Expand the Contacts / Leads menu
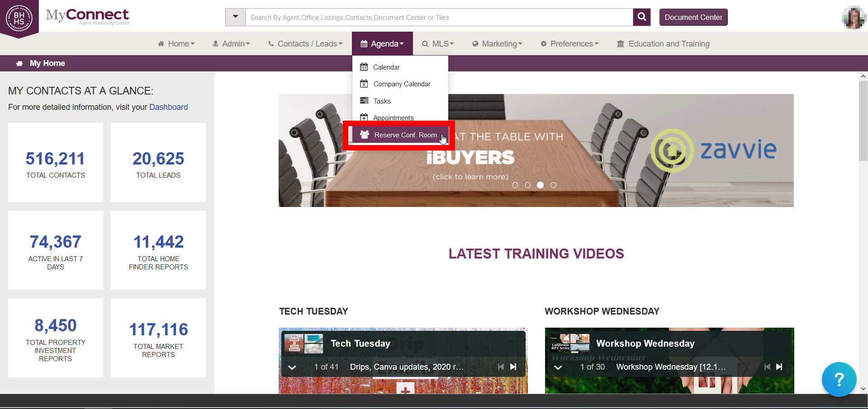This screenshot has width=868, height=409. coord(305,44)
